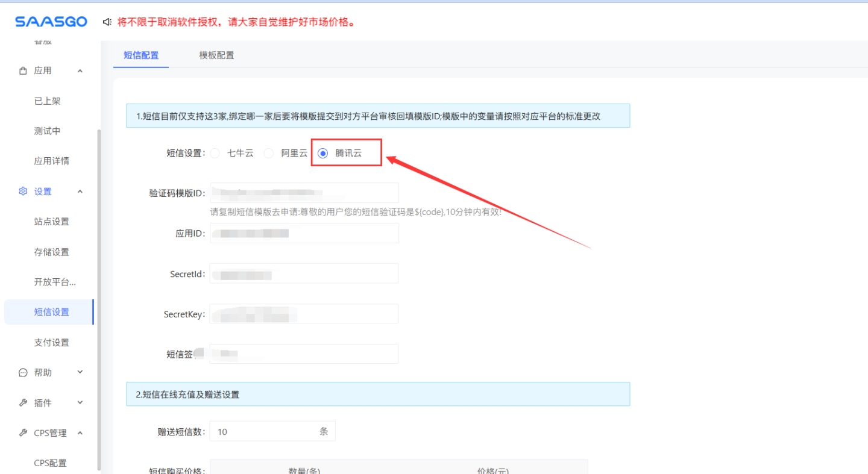Screen dimensions: 868x474
Task: Click the 插件 wrench icon
Action: (x=24, y=403)
